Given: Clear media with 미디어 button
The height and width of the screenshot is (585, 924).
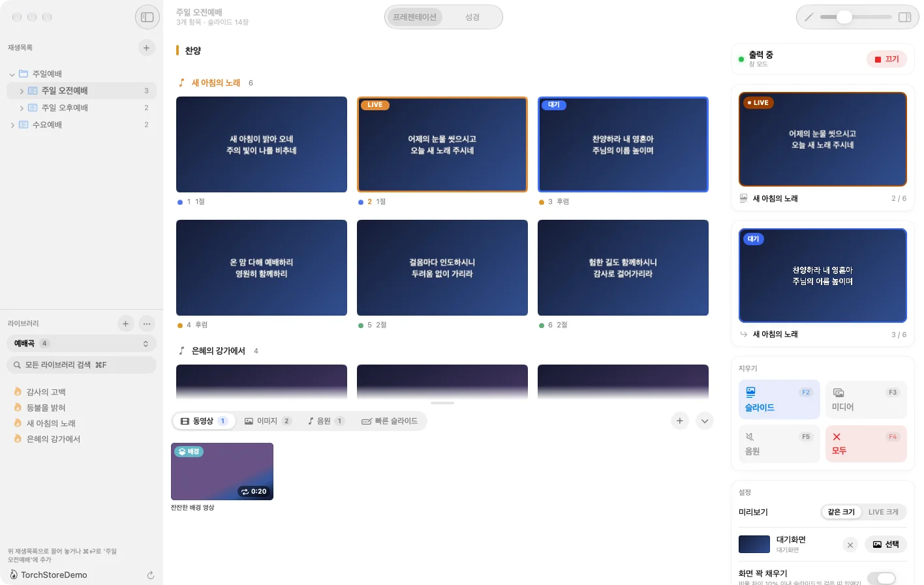Looking at the screenshot, I should [x=866, y=400].
